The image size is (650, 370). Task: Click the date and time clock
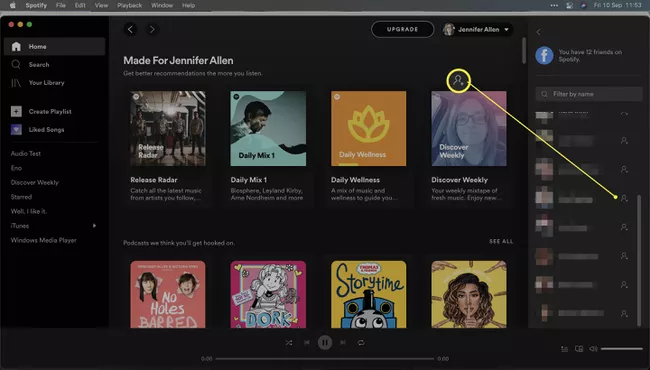(618, 5)
